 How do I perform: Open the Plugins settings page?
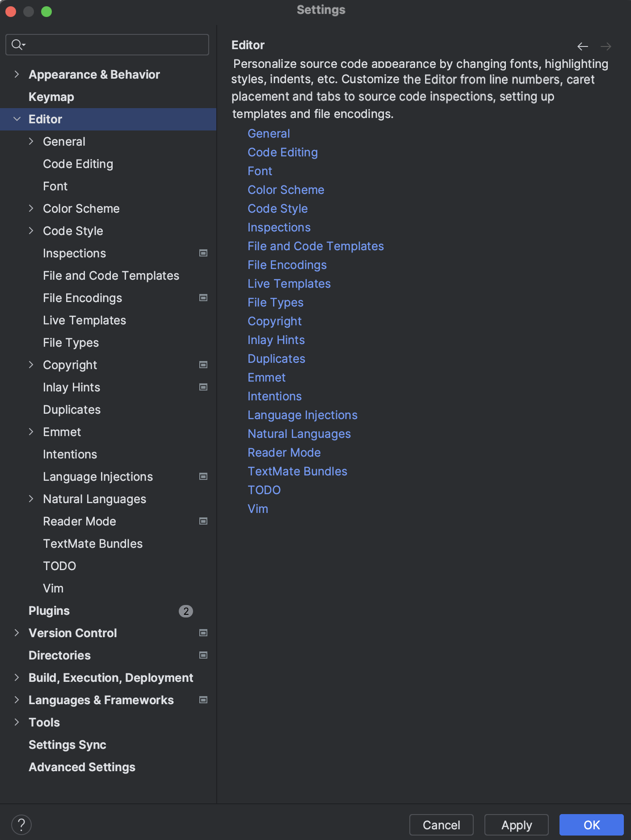(x=49, y=610)
